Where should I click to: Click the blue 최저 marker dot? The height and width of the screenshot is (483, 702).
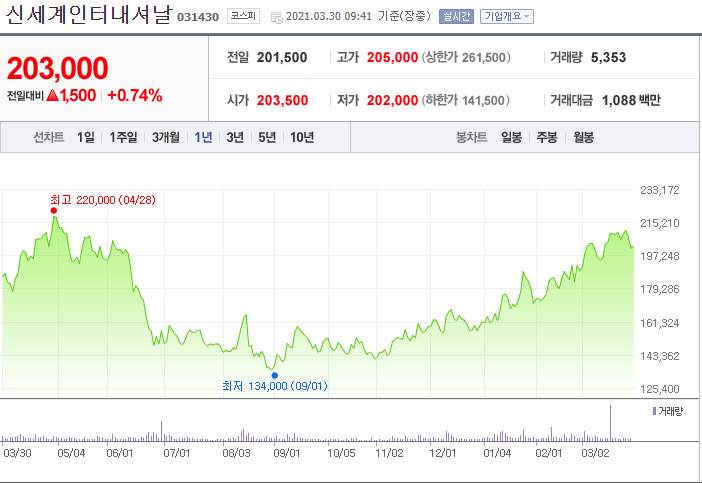pyautogui.click(x=274, y=375)
